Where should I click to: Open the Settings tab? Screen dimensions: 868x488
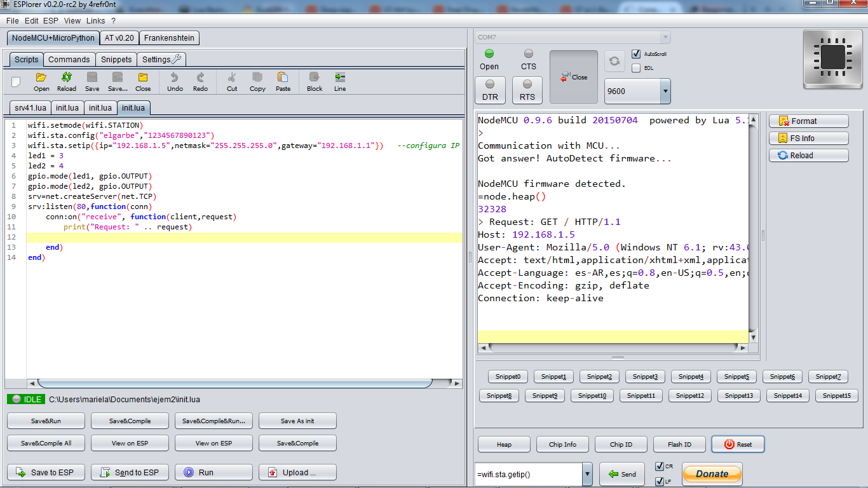click(x=162, y=60)
